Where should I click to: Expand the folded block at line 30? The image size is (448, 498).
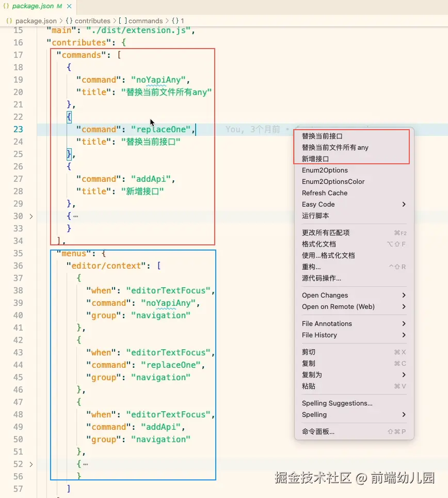31,216
